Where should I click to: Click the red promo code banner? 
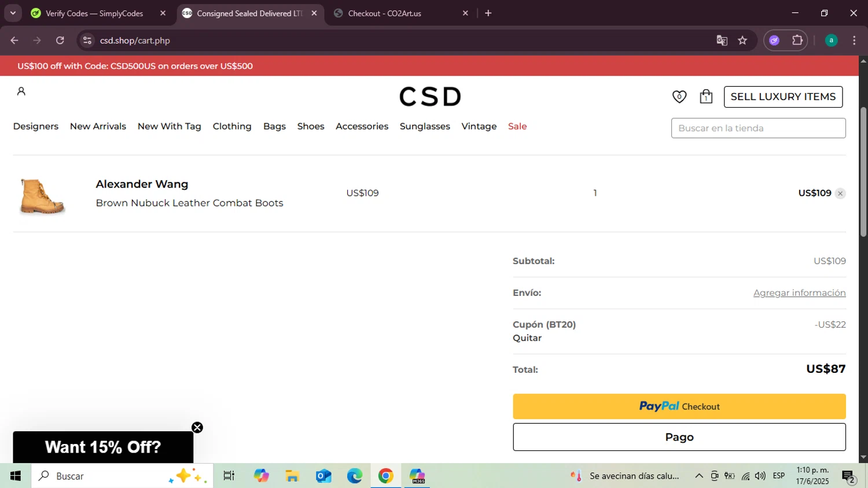click(429, 66)
